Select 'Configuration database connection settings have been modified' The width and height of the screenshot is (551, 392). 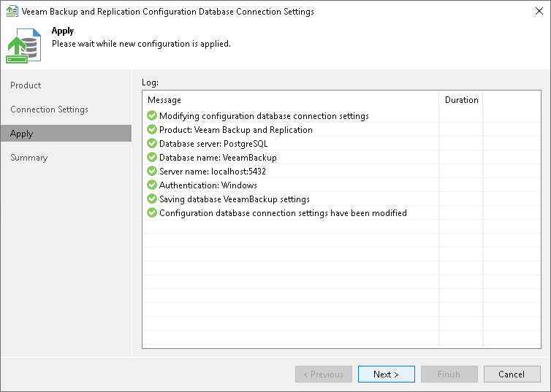point(341,212)
